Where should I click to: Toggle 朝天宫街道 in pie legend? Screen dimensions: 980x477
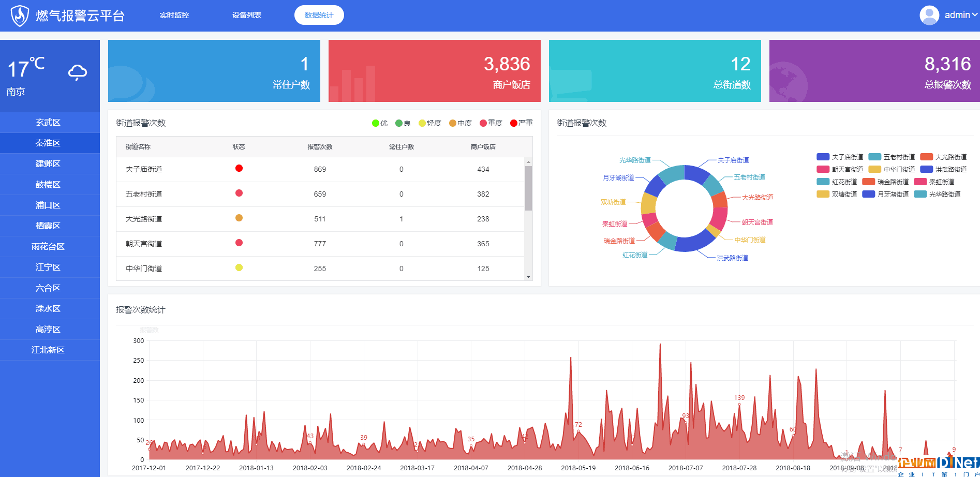coord(840,169)
